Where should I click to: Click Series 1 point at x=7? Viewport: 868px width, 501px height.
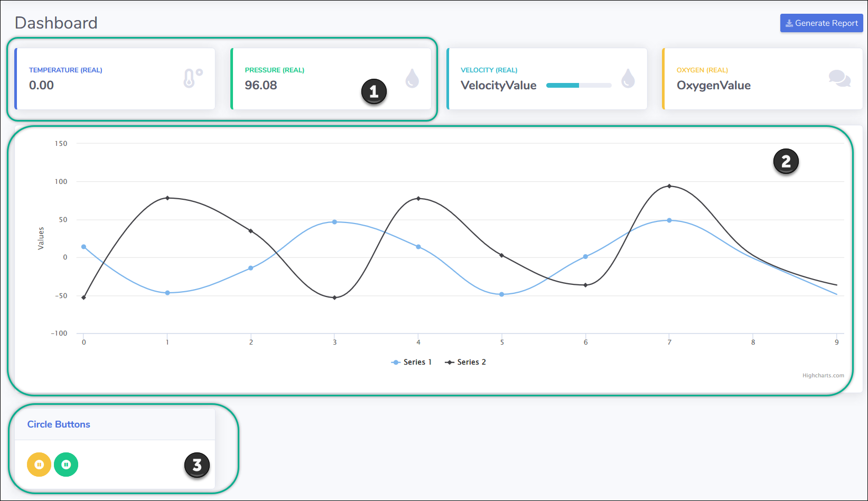click(x=669, y=220)
